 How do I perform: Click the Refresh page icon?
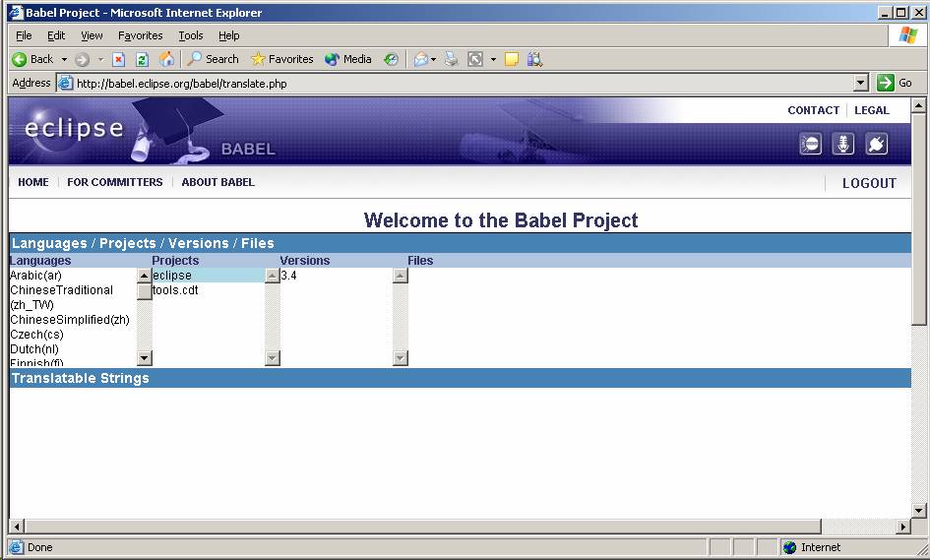[x=143, y=59]
